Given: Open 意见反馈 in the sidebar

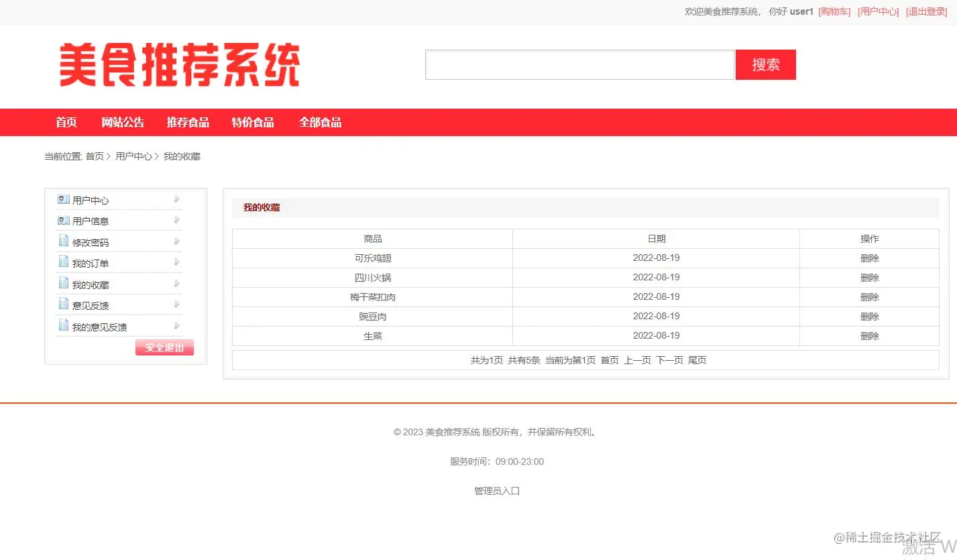Looking at the screenshot, I should pyautogui.click(x=91, y=306).
